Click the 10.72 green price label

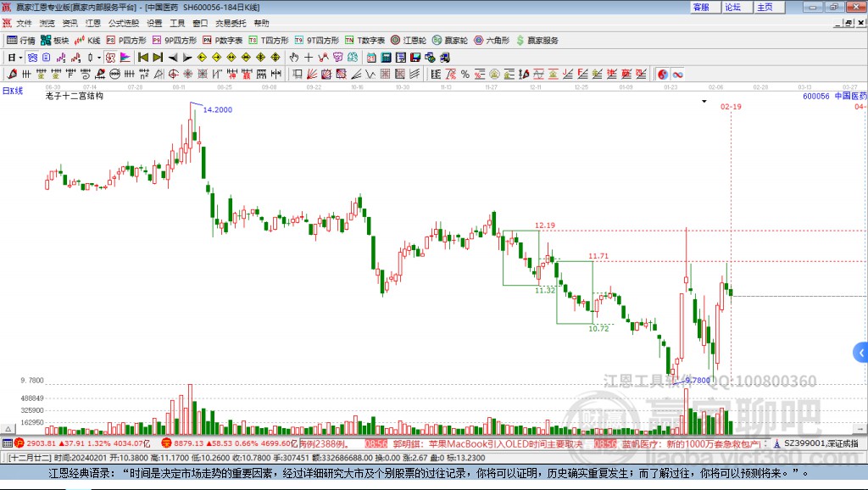pyautogui.click(x=598, y=328)
